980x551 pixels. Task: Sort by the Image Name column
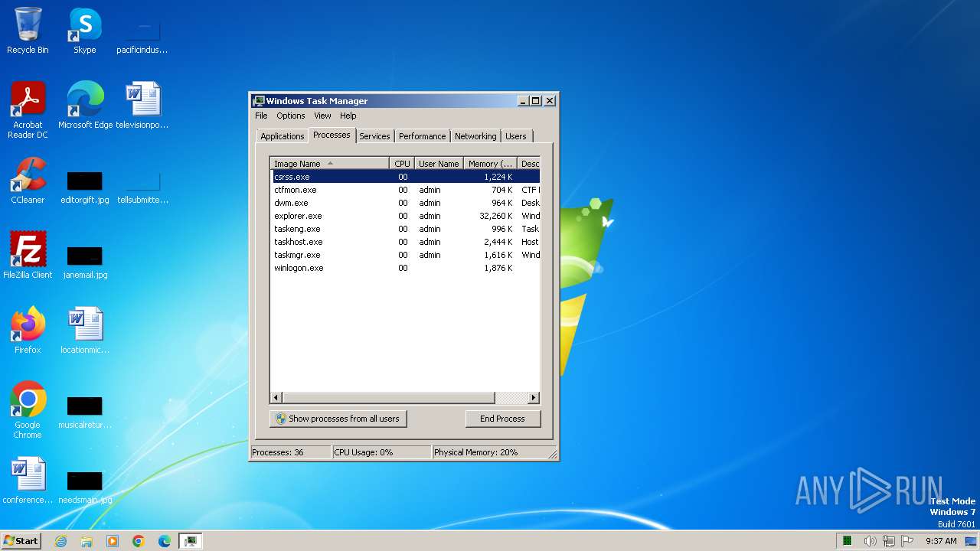(x=330, y=164)
